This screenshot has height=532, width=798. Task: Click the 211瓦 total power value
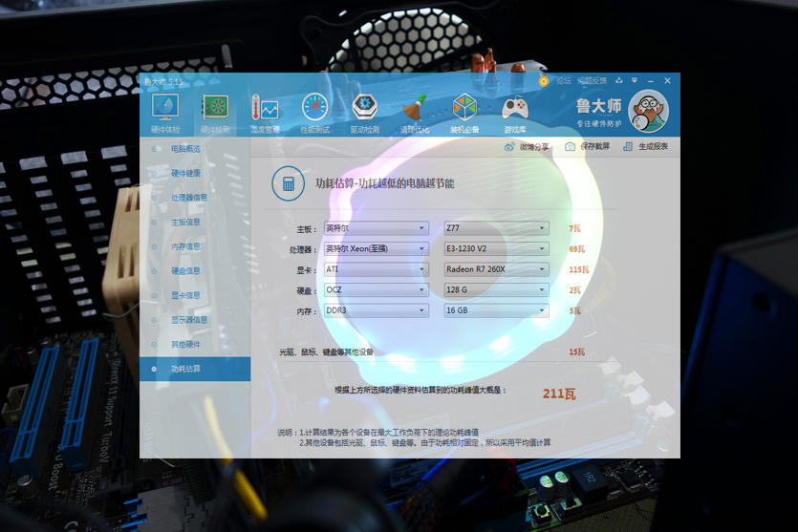point(559,394)
